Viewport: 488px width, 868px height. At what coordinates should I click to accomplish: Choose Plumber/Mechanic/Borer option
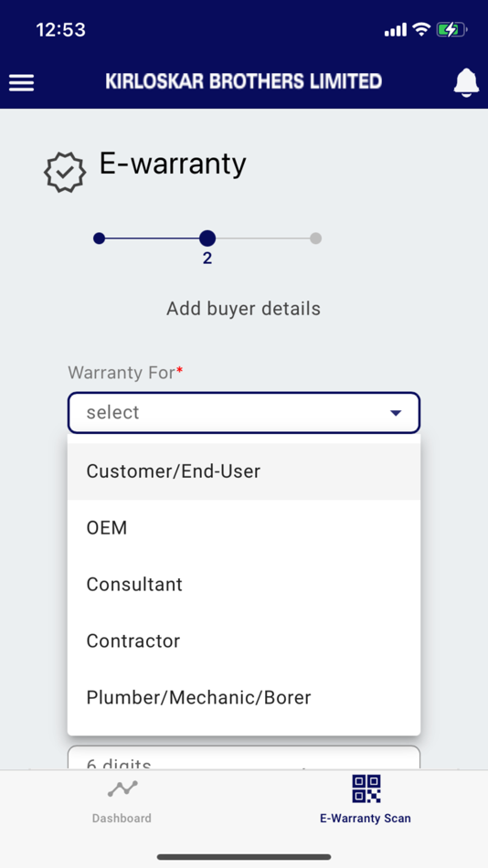tap(244, 697)
